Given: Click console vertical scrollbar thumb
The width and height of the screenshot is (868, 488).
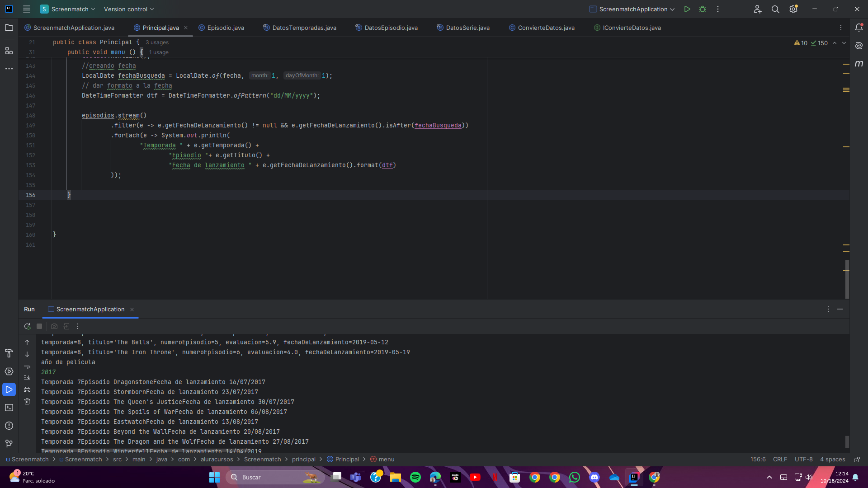Looking at the screenshot, I should 847,441.
